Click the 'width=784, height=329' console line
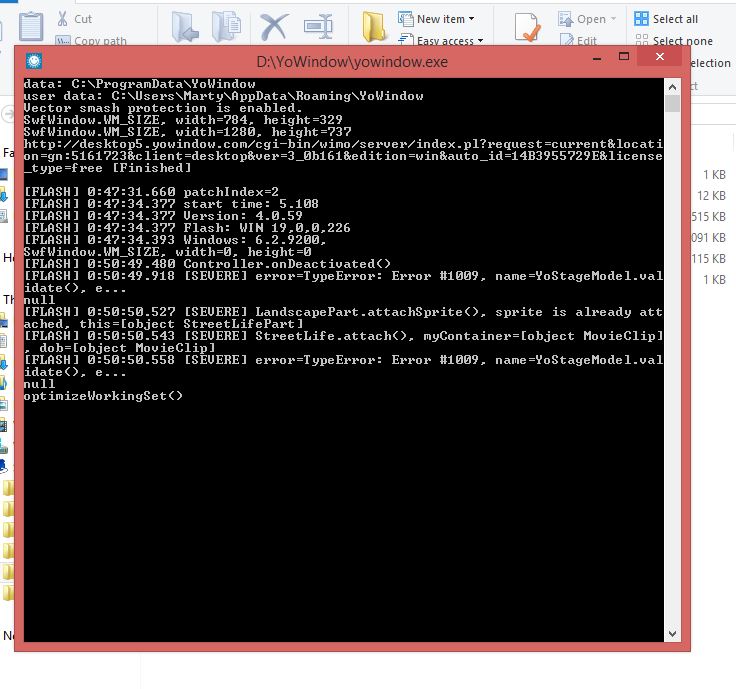This screenshot has height=689, width=736. coord(183,120)
